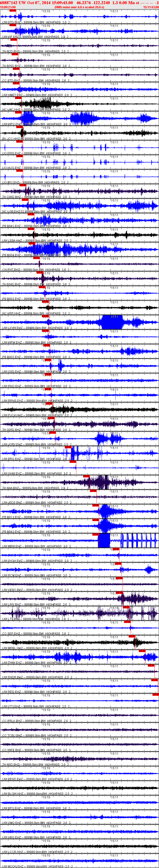Viewport: 159px width, 868px height.
Task: Click the red pick marker on TA I04A trace
Action: [x=87, y=476]
